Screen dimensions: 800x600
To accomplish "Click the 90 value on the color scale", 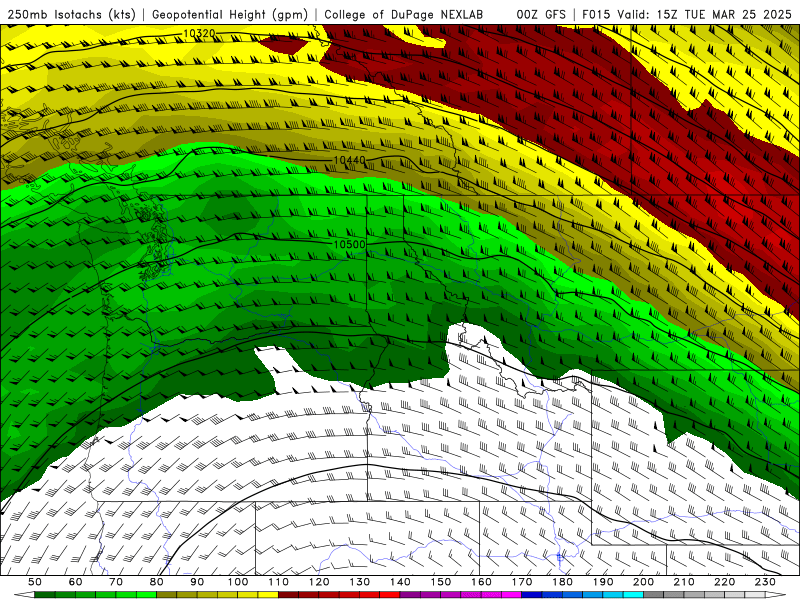I will 197,582.
